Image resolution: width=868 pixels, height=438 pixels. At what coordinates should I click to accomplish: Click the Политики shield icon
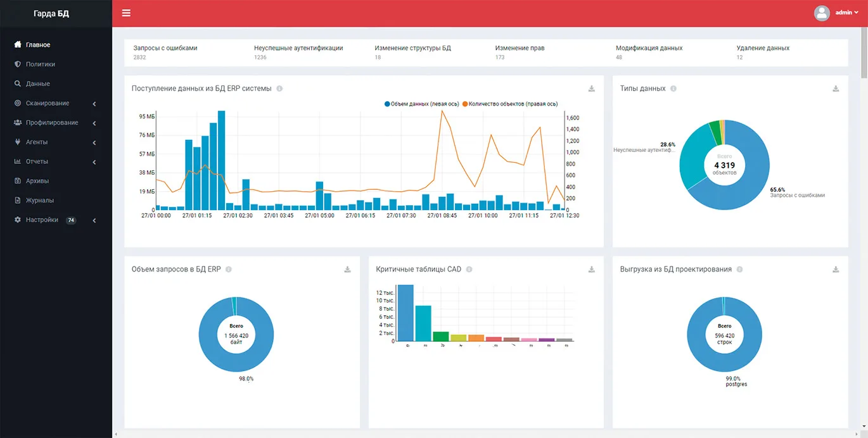tap(18, 65)
